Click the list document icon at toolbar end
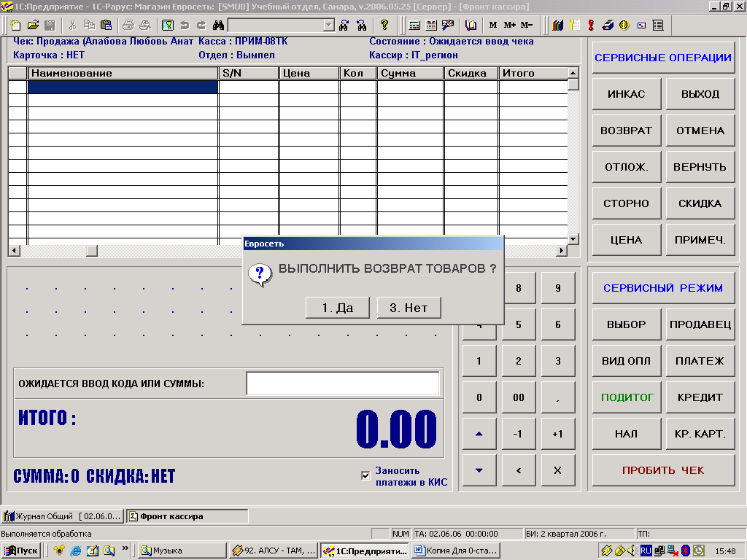The height and width of the screenshot is (560, 747). tap(658, 26)
